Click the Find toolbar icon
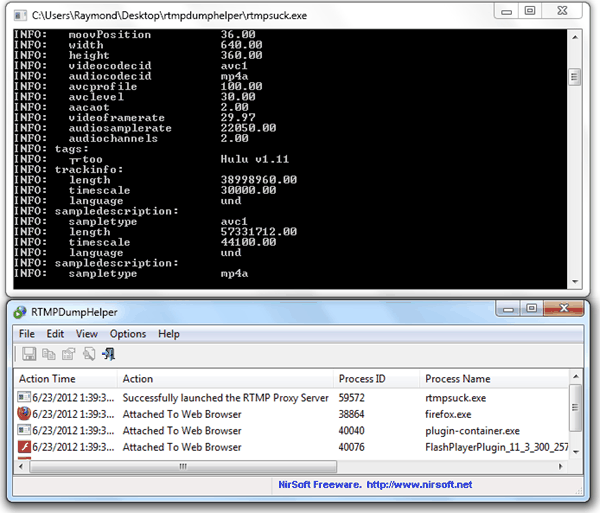Screen dimensions: 600x513 coord(89,354)
